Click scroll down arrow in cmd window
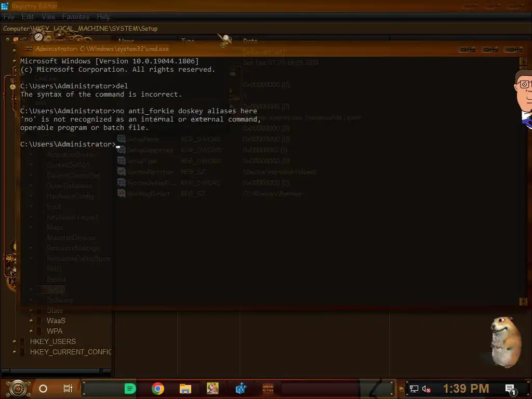This screenshot has height=399, width=532. [x=523, y=301]
